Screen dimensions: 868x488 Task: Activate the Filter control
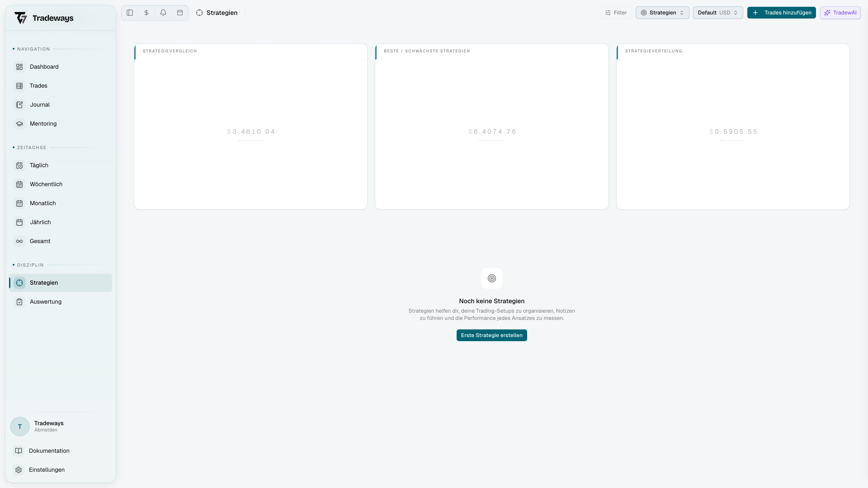tap(616, 12)
